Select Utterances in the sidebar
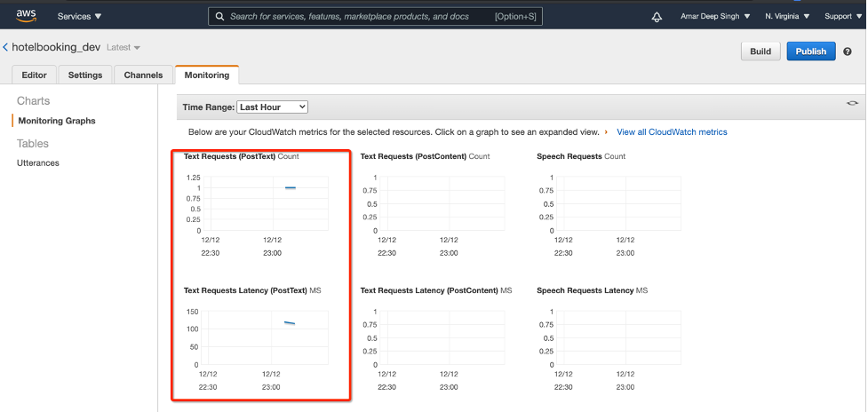This screenshot has width=868, height=412. click(38, 163)
